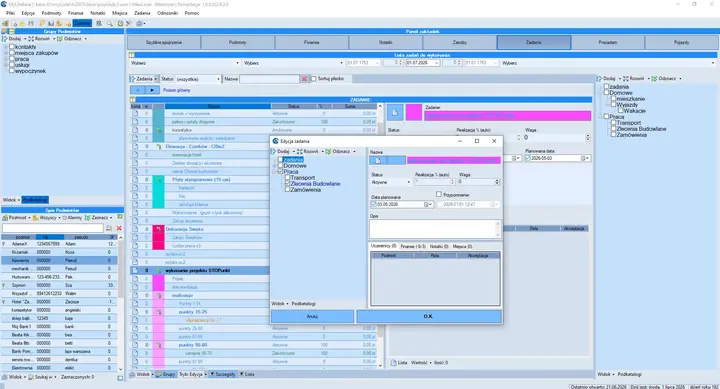Click the clock icon in the main toolbar

pos(120,23)
